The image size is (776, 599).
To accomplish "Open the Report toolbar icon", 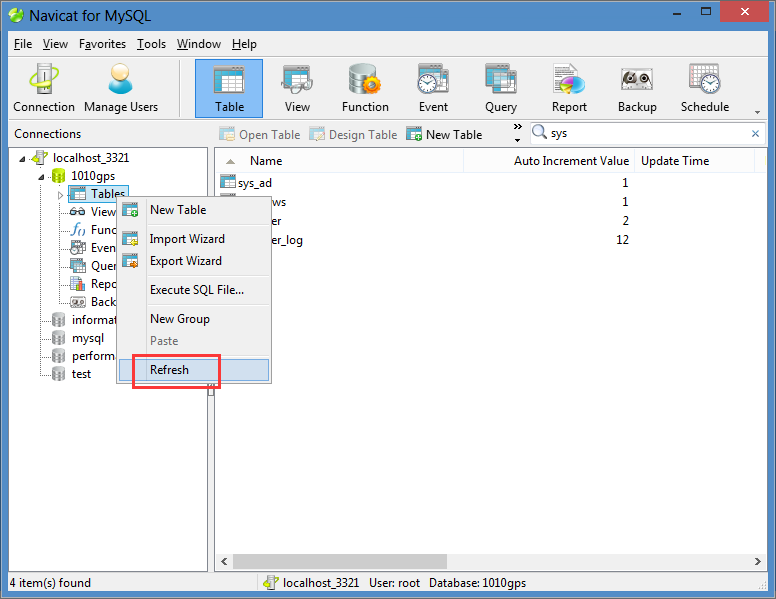I will [x=569, y=89].
